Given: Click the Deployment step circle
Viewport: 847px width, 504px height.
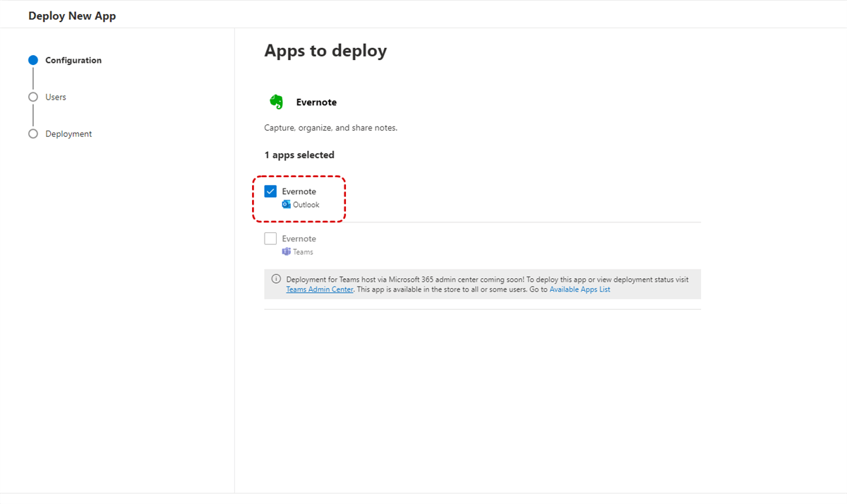Looking at the screenshot, I should tap(33, 134).
